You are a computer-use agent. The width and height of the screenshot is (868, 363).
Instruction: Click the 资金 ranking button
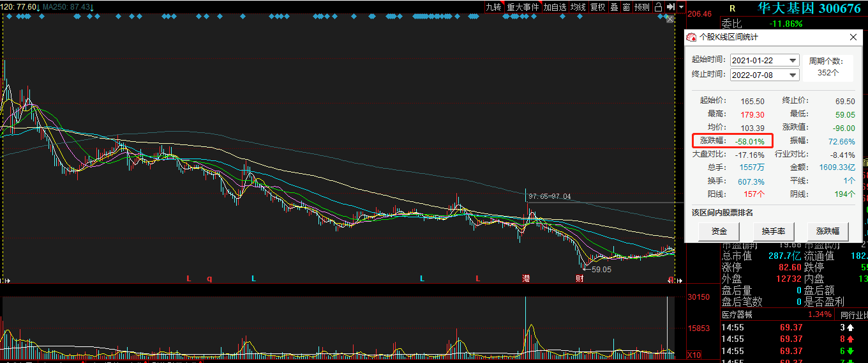point(719,231)
